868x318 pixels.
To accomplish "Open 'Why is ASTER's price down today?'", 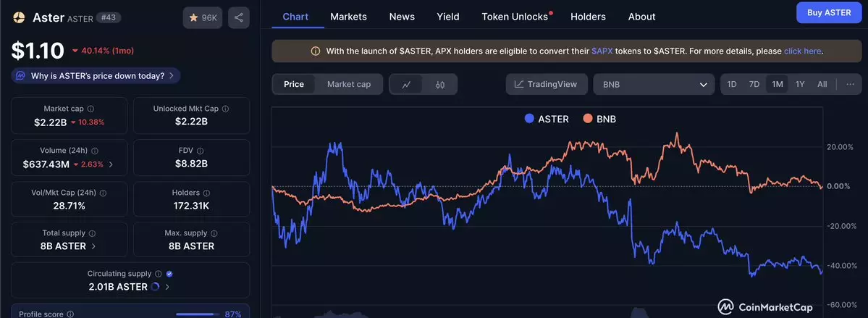I will tap(96, 75).
